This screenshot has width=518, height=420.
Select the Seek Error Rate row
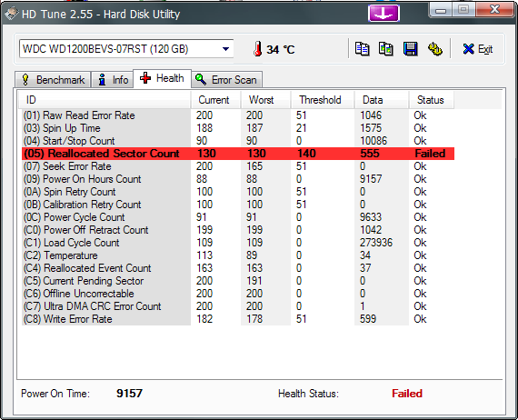pos(238,166)
